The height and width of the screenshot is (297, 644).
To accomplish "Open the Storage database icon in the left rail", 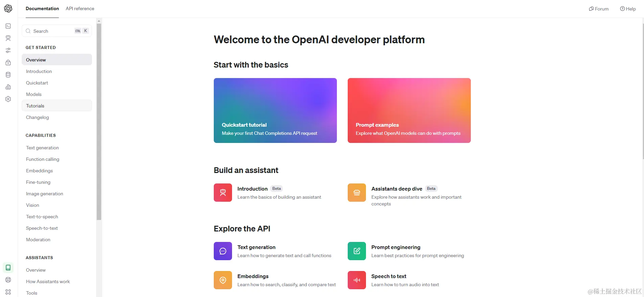I will [x=8, y=75].
